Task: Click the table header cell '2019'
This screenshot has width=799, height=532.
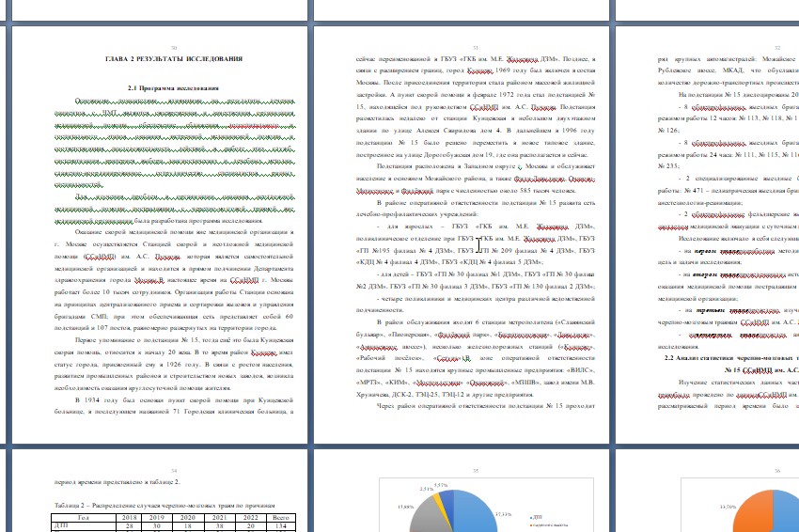Action: [156, 517]
